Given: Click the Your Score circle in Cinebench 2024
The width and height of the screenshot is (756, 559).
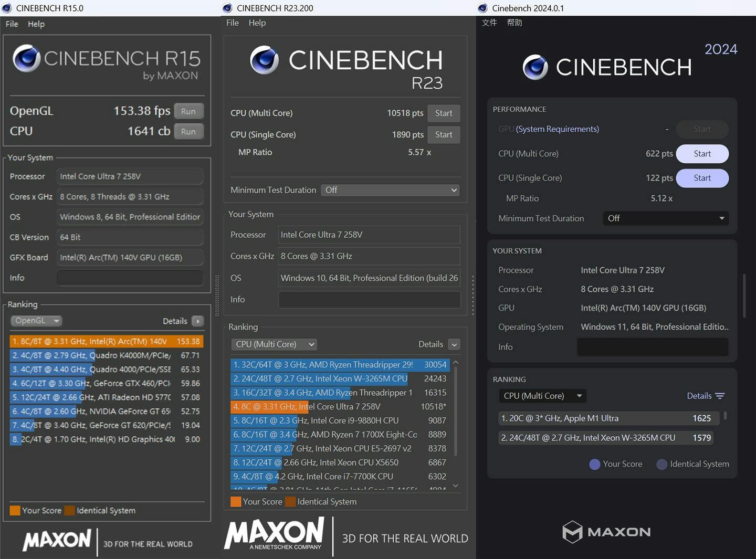Looking at the screenshot, I should point(595,465).
